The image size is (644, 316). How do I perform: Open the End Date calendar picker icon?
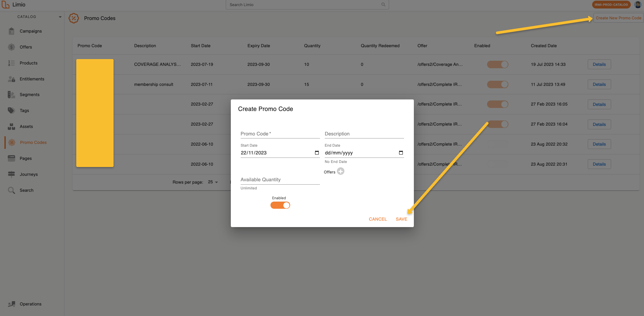(401, 153)
